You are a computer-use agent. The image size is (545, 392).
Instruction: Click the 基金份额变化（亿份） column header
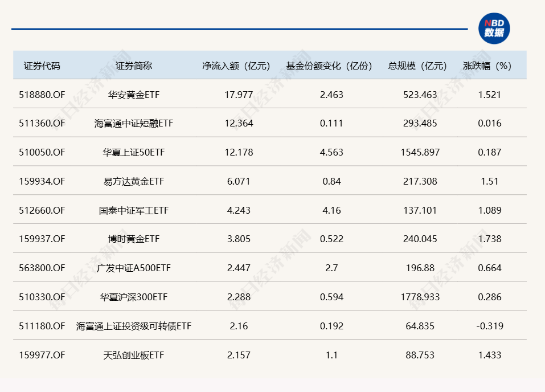(331, 66)
